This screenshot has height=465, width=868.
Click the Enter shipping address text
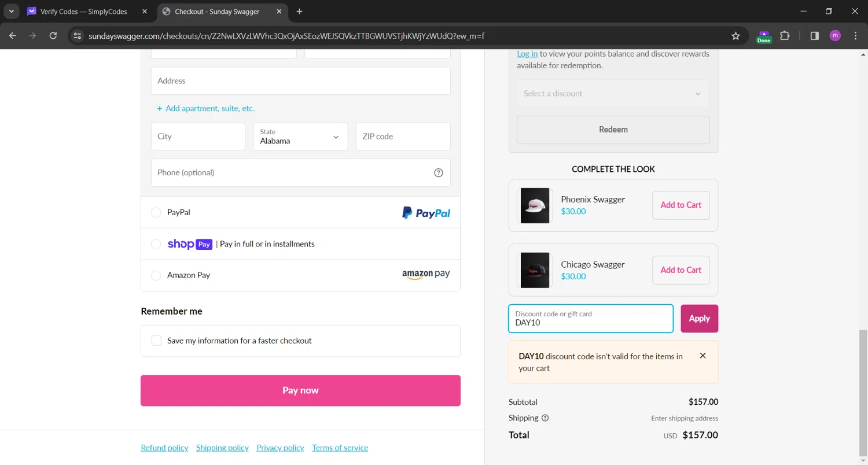(685, 418)
